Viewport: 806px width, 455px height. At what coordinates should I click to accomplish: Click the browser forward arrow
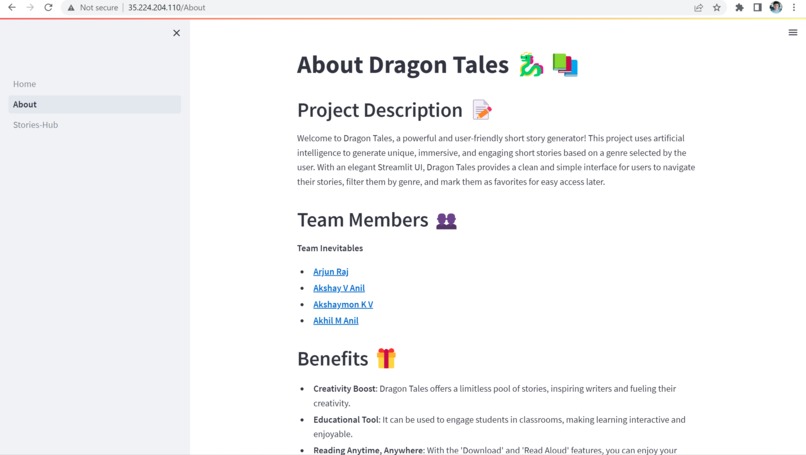[x=30, y=8]
